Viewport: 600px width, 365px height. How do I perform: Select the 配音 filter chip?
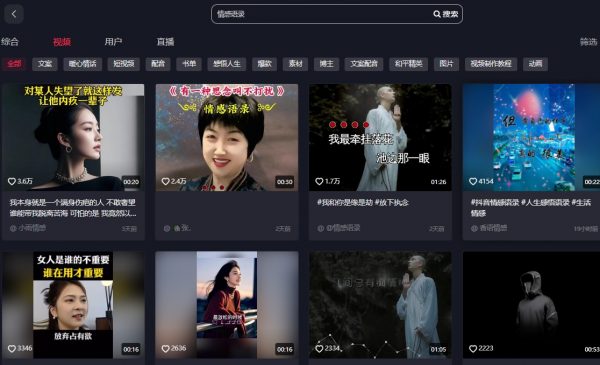[x=158, y=64]
